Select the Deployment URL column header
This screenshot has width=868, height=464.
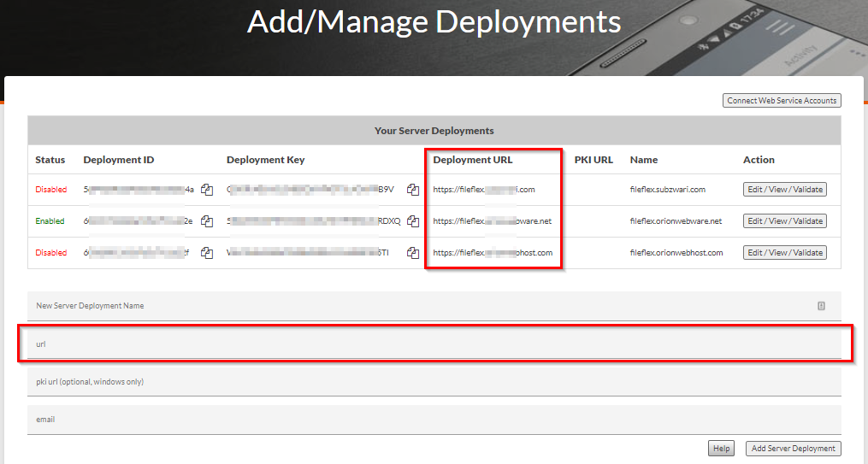[x=473, y=160]
